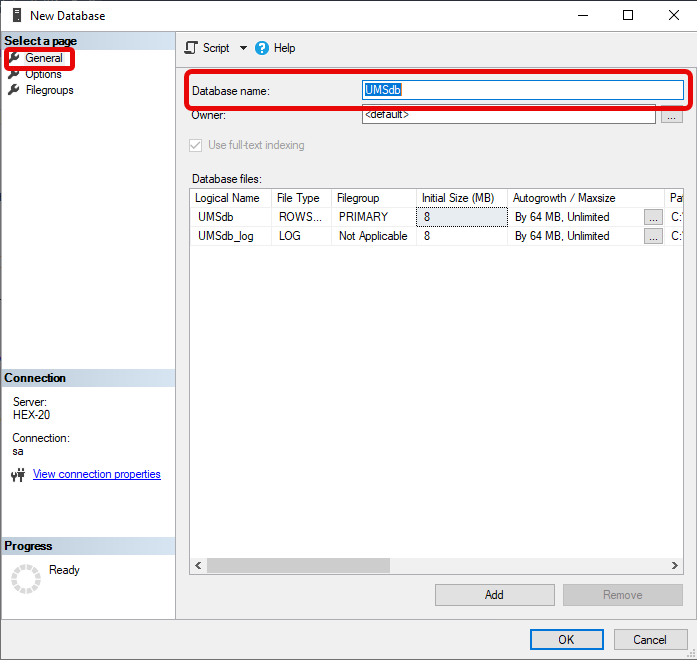Open Autogrowth settings for UMSdb_log row
The image size is (697, 660).
[x=653, y=236]
